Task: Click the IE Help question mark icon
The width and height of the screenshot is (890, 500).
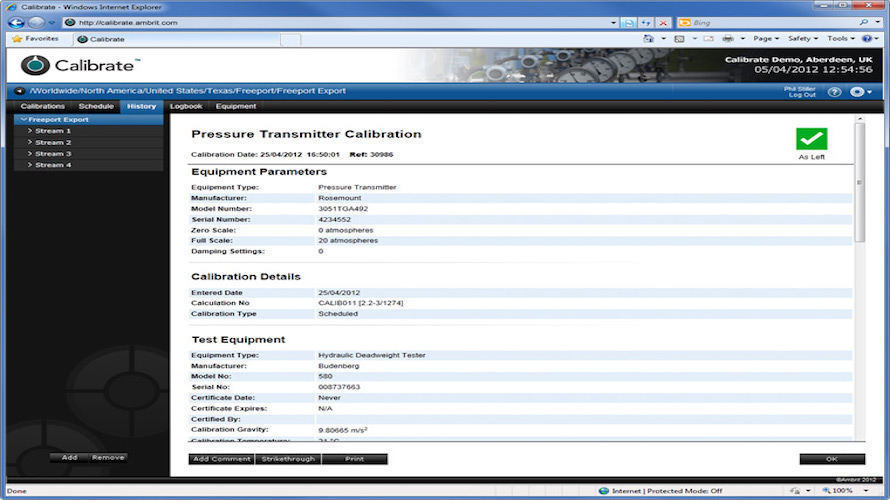Action: [x=867, y=39]
